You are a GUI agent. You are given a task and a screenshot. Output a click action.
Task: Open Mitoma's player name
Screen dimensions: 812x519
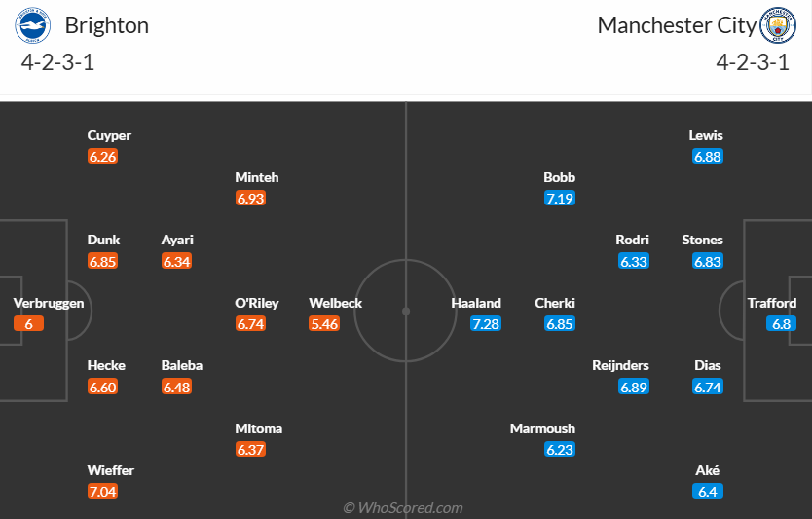(x=259, y=428)
